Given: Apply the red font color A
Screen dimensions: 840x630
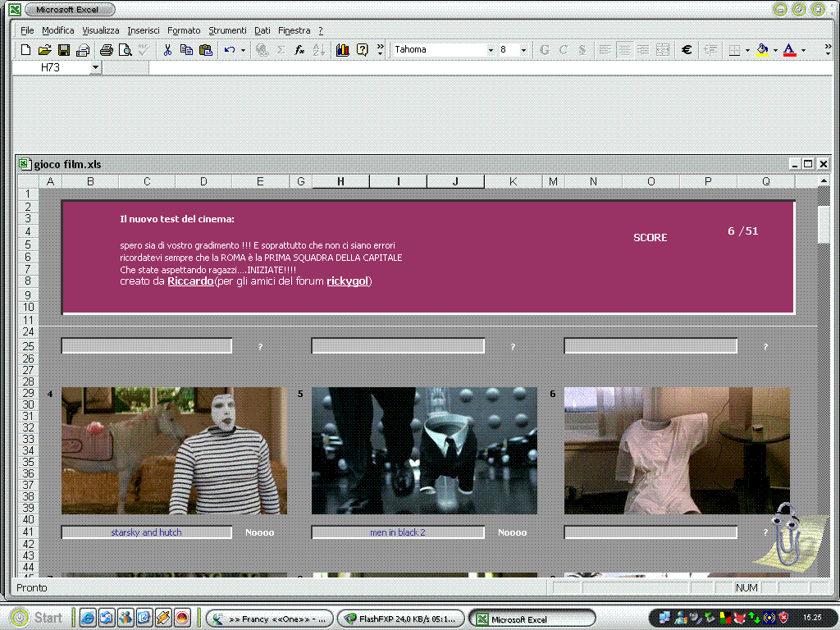Looking at the screenshot, I should [790, 50].
